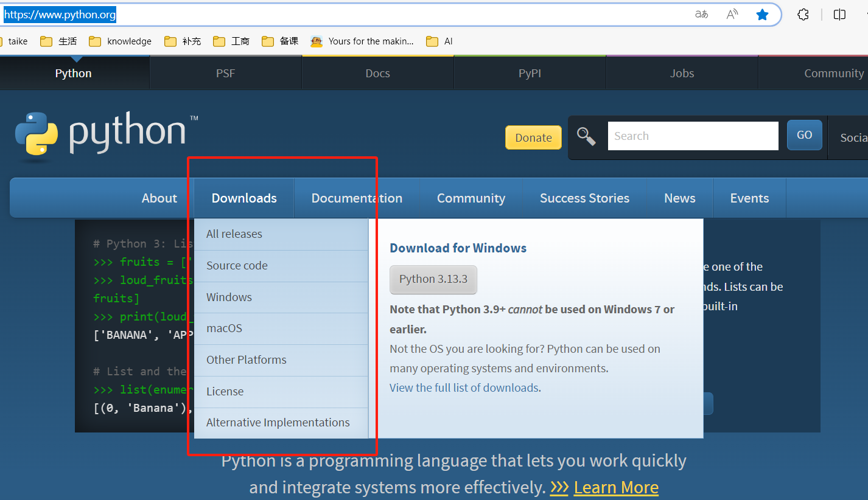Click the address bar URL
868x500 pixels.
[x=59, y=15]
